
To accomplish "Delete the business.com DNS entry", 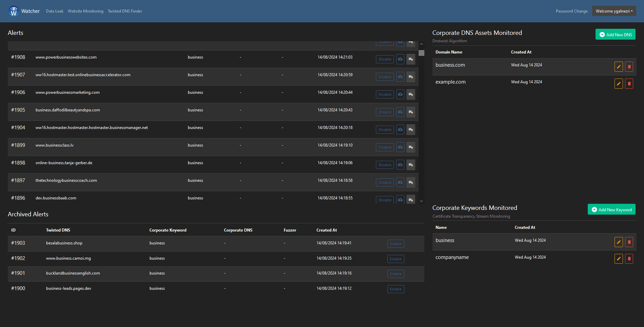I will point(629,67).
